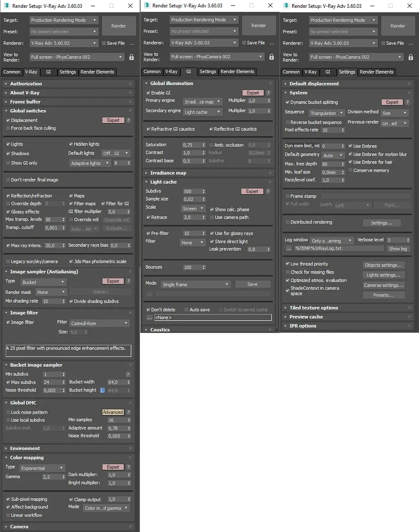Open the Color mapping Type Exponential dropdown

click(x=42, y=468)
